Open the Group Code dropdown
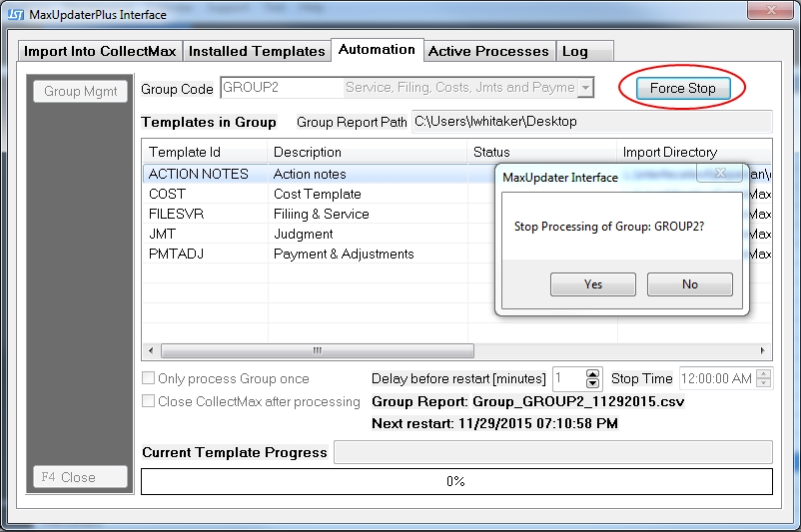This screenshot has width=801, height=532. point(585,88)
